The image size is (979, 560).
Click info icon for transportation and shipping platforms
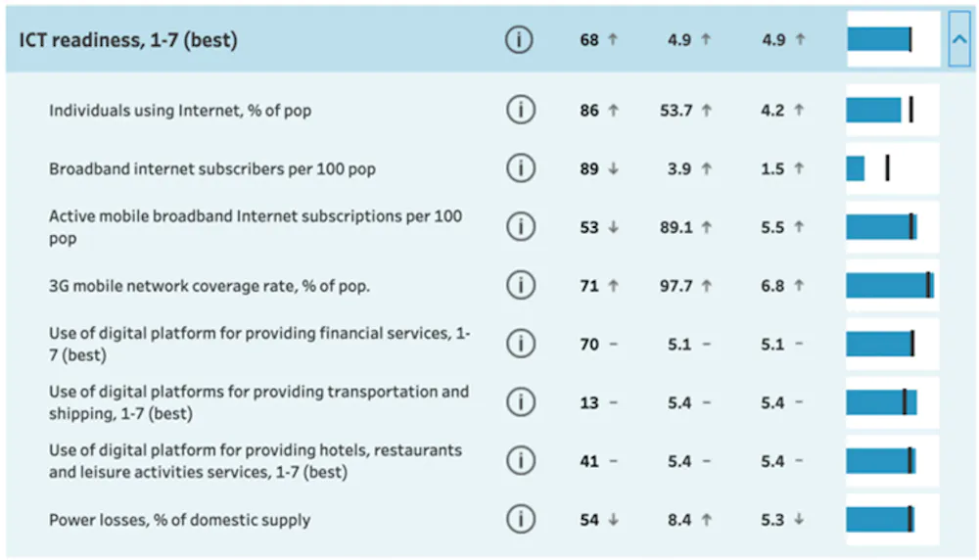tap(520, 401)
